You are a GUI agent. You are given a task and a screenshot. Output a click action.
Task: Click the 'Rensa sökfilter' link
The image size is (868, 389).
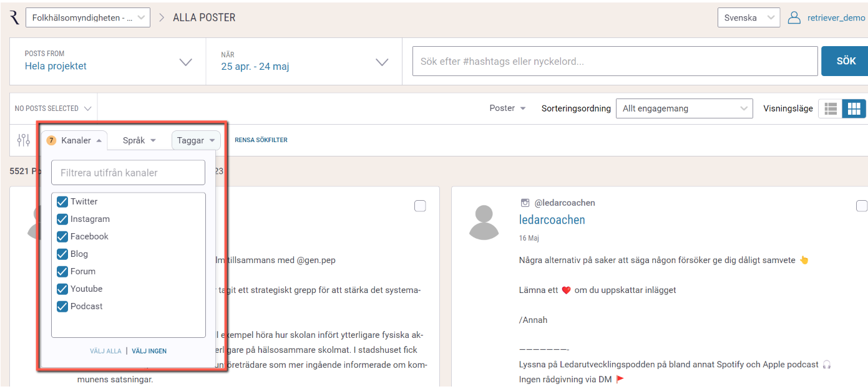[261, 140]
